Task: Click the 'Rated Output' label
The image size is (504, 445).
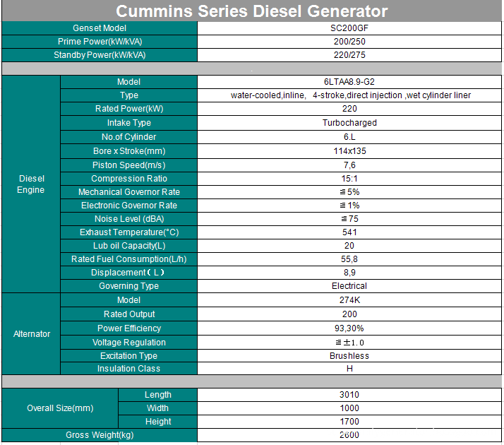Action: click(x=129, y=314)
